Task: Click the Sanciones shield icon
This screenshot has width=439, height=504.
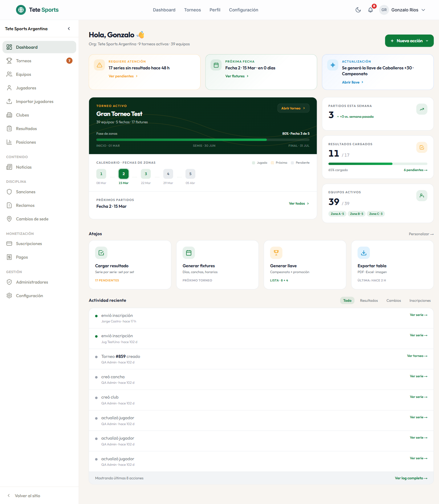Action: [9, 192]
